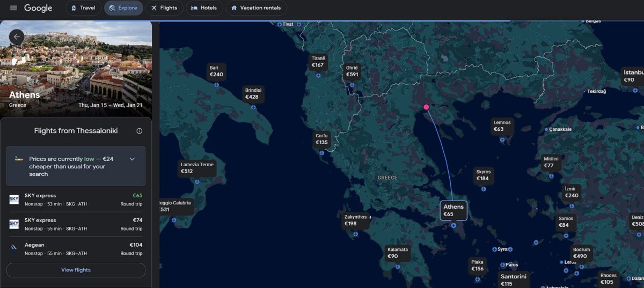Click the Samos airport pin
This screenshot has height=288, width=644.
566,235
